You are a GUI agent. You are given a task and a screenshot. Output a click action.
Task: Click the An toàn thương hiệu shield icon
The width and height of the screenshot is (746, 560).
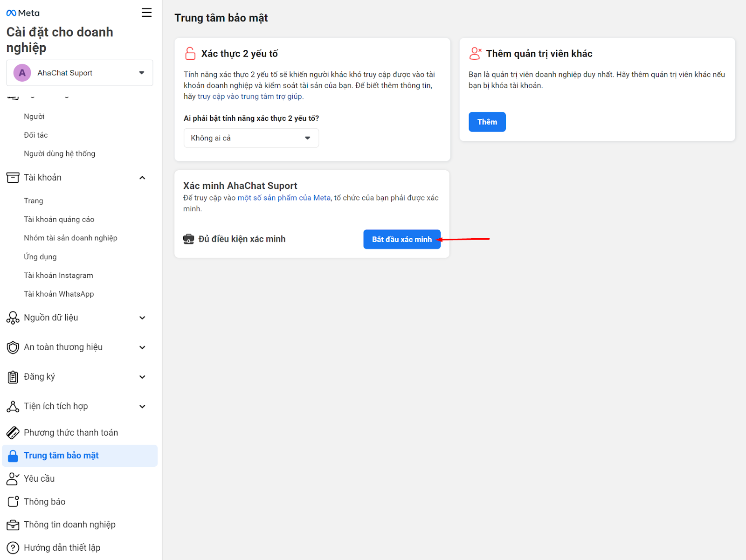13,347
